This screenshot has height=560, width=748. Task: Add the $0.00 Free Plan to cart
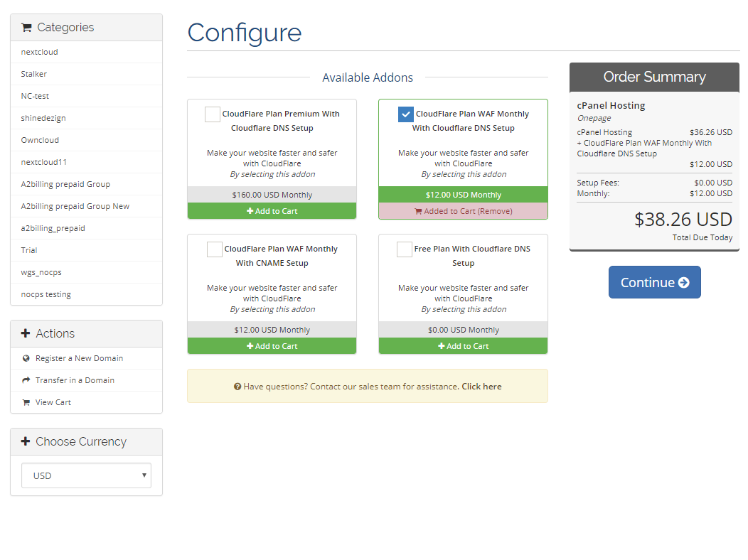pyautogui.click(x=463, y=346)
